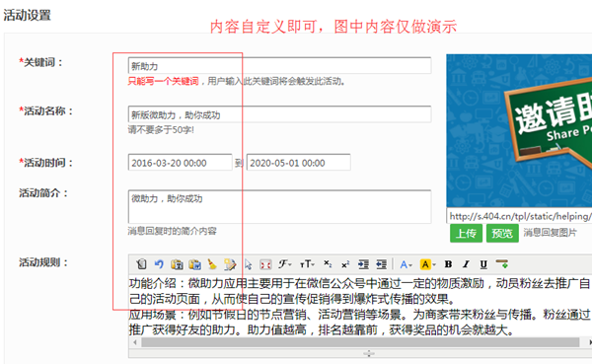This screenshot has height=364, width=592.
Task: Click the activity summary textarea
Action: tap(279, 206)
